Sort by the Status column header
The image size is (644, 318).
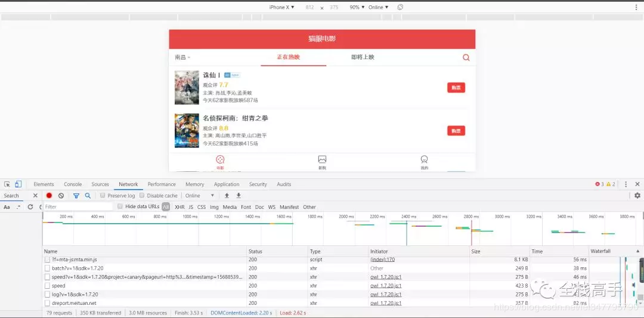pos(277,251)
